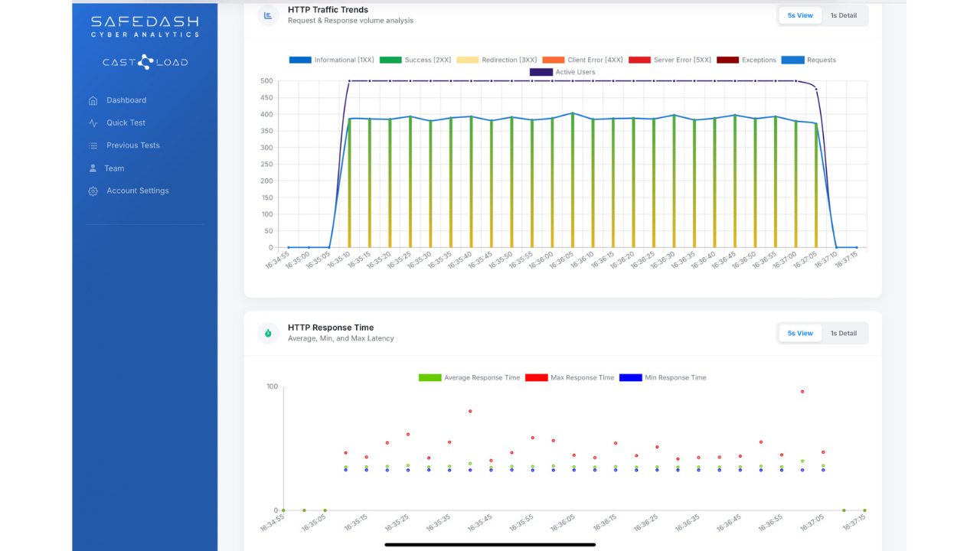Go to Previous Tests
This screenshot has height=551, width=980.
133,145
